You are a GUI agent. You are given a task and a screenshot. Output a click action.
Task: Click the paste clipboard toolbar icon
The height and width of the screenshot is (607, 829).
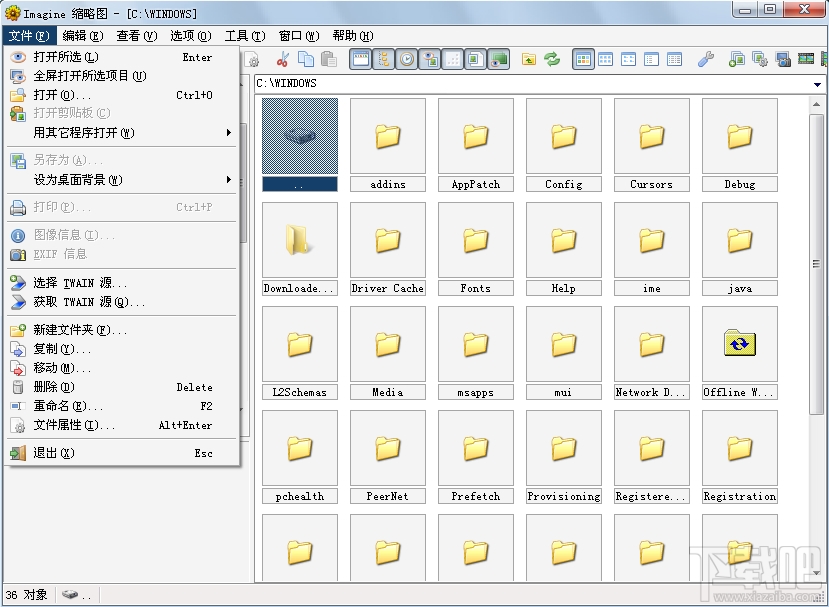coord(329,59)
